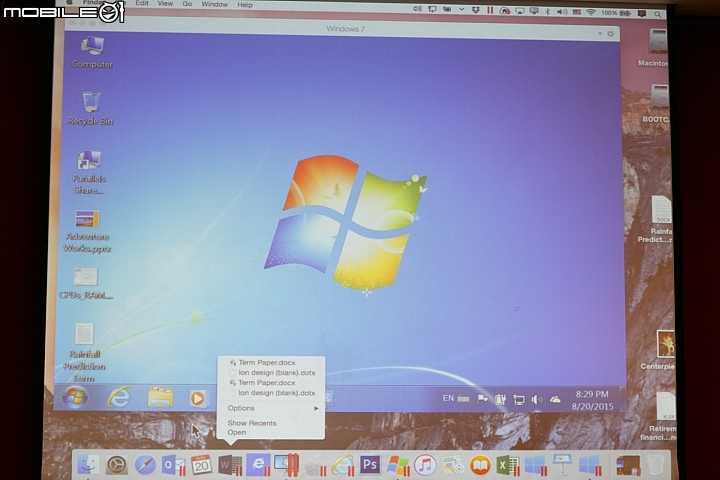Screen dimensions: 720x480
Task: Open the Windows flag icon in the Dock
Action: (398, 465)
